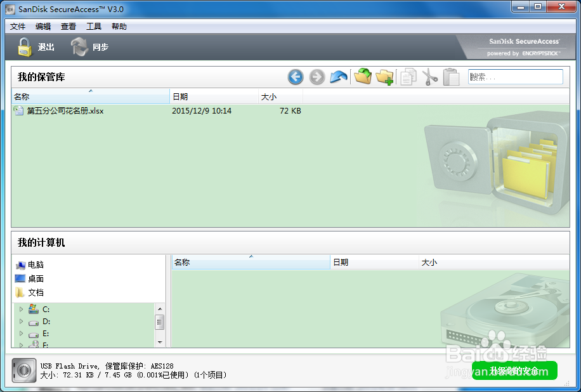Open the 编辑 menu
Screen dimensions: 581x392
(x=43, y=26)
